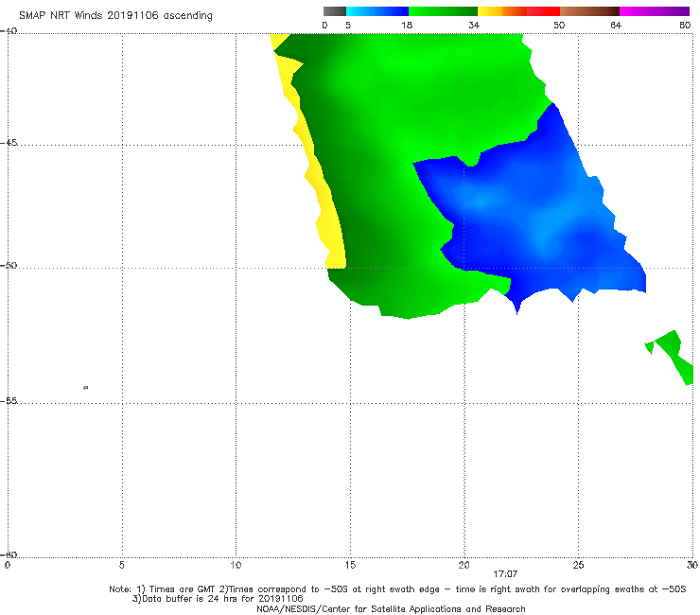Click the color bar label '34'
Image resolution: width=700 pixels, height=615 pixels.
[x=474, y=25]
